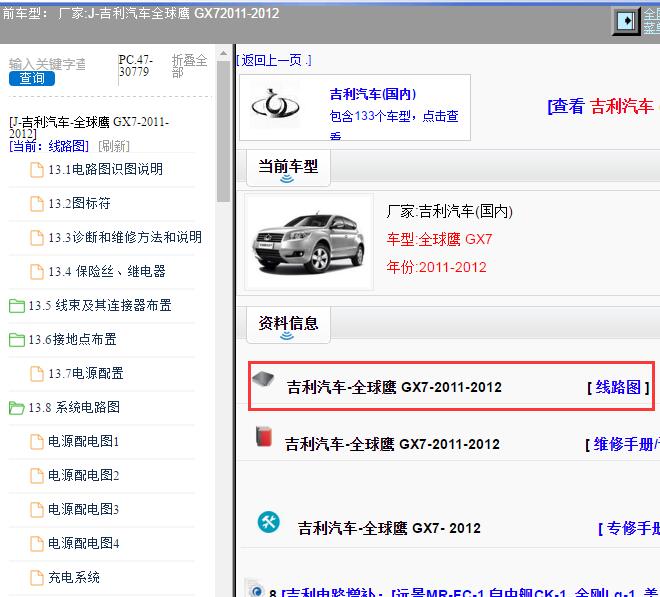The height and width of the screenshot is (597, 660).
Task: Open 电源配电图1 diagram
Action: tap(83, 441)
